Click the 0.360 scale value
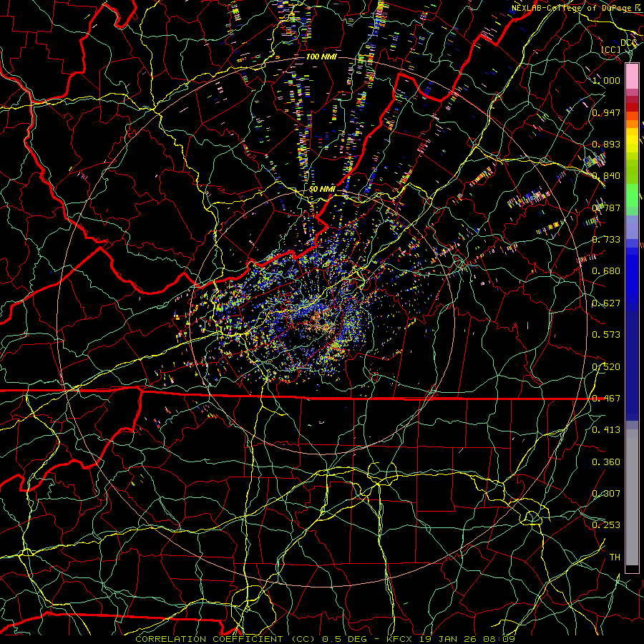 click(x=606, y=462)
